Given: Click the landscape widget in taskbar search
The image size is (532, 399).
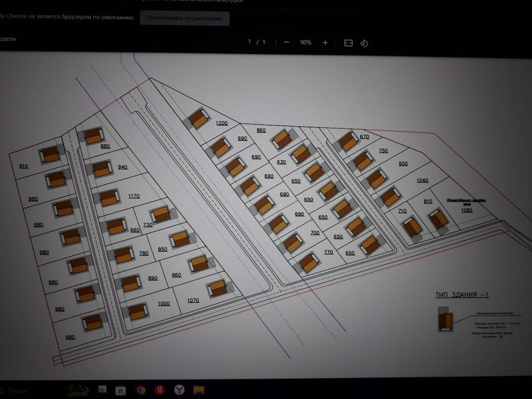Looking at the screenshot, I should click(77, 391).
